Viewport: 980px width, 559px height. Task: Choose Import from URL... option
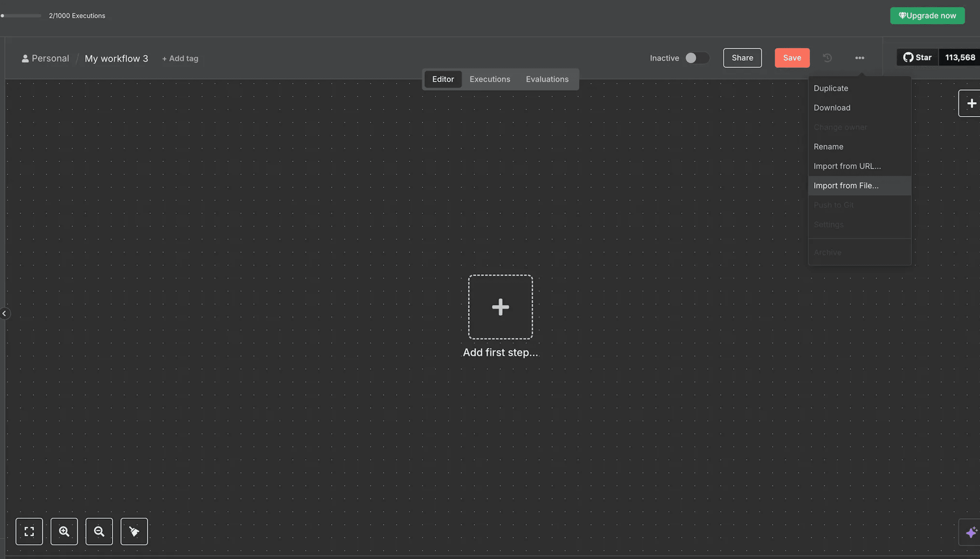(x=860, y=166)
